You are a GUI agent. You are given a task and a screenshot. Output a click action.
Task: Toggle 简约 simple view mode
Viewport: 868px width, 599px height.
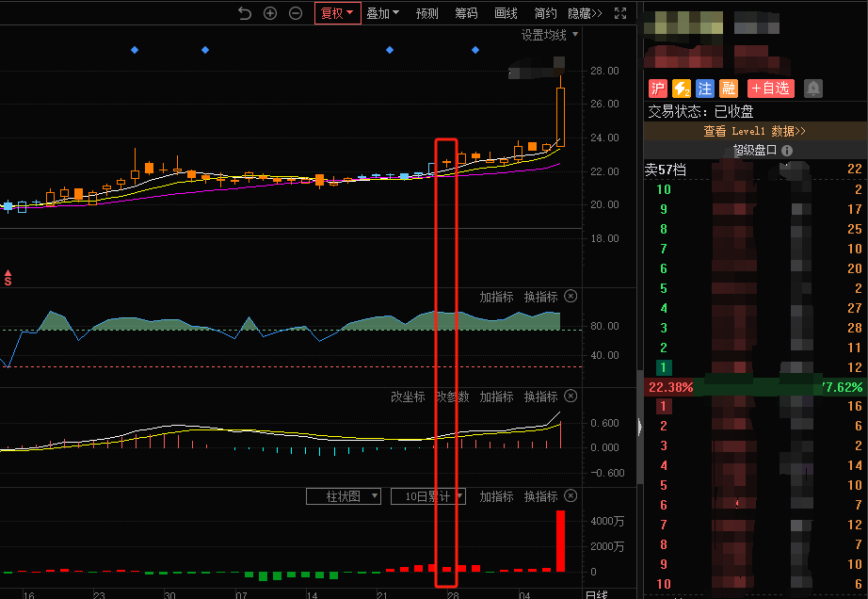pyautogui.click(x=545, y=13)
